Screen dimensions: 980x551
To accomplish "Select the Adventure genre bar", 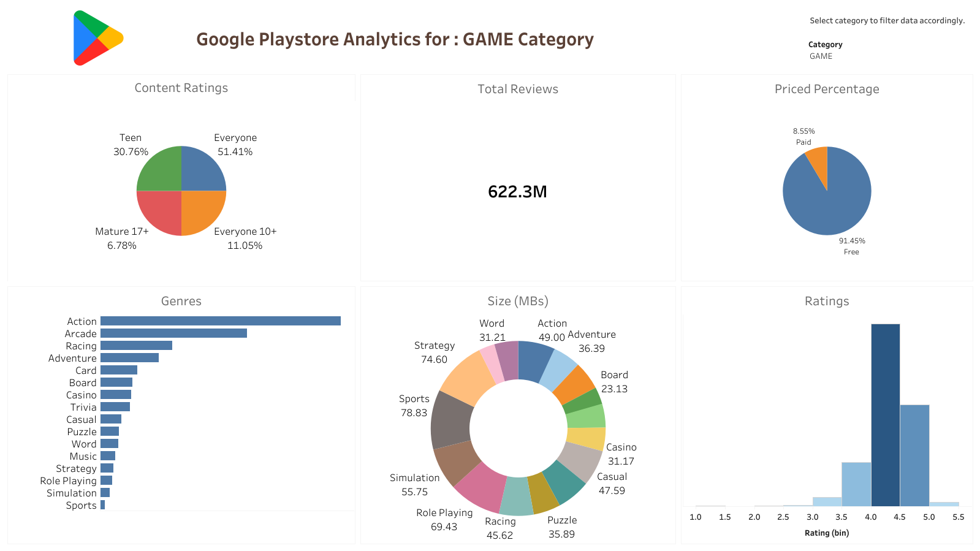I will pos(129,358).
